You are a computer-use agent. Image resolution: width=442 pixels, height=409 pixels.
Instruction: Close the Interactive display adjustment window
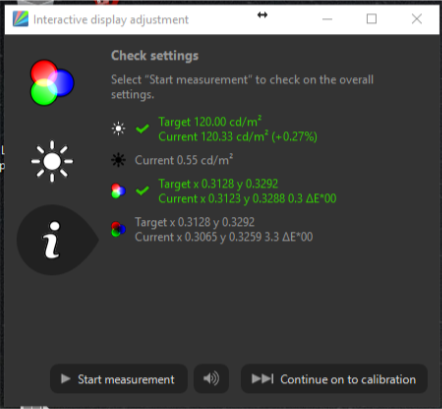coord(417,19)
